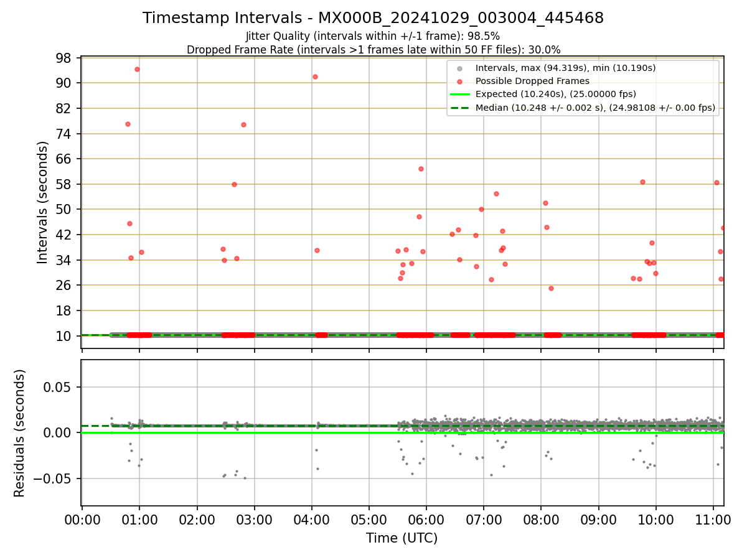Click x-axis tick label "04:00"
Image resolution: width=747 pixels, height=560 pixels.
tap(311, 520)
